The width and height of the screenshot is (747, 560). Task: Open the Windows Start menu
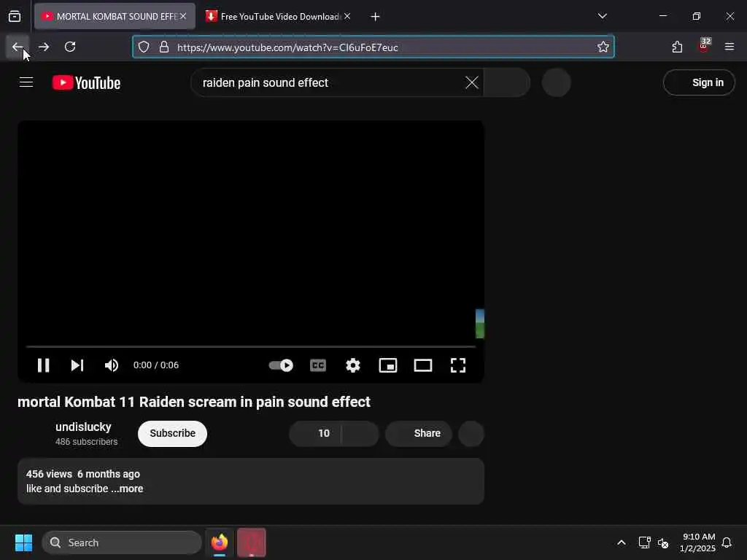coord(23,542)
